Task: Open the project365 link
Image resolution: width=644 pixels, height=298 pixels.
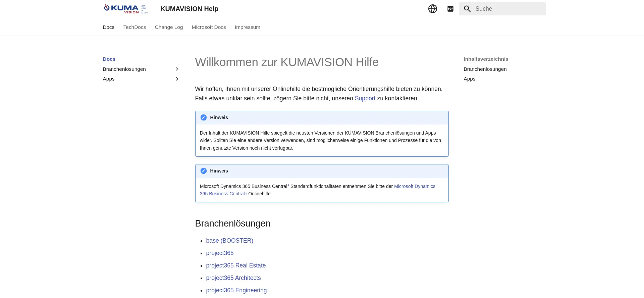Action: point(220,253)
